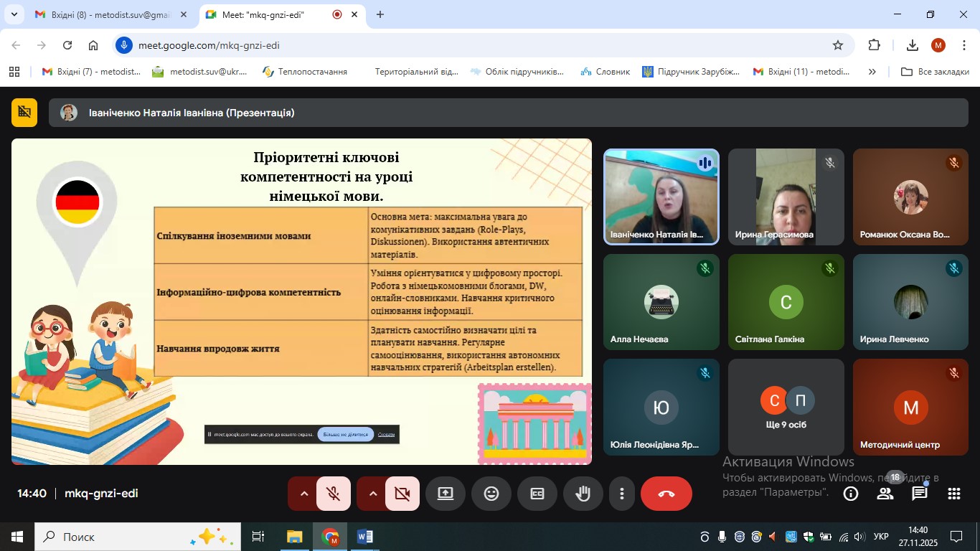
Task: Click the stop sharing button in banner
Action: click(x=345, y=434)
